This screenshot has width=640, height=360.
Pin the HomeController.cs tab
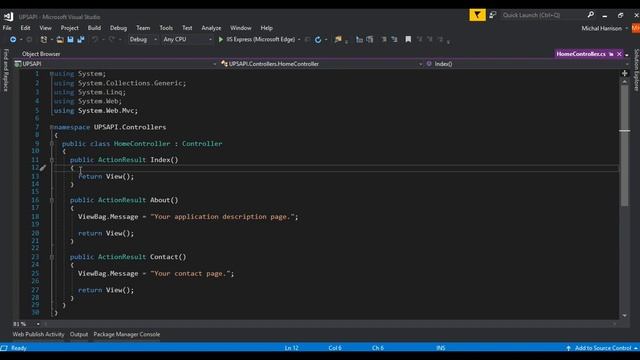pyautogui.click(x=611, y=54)
